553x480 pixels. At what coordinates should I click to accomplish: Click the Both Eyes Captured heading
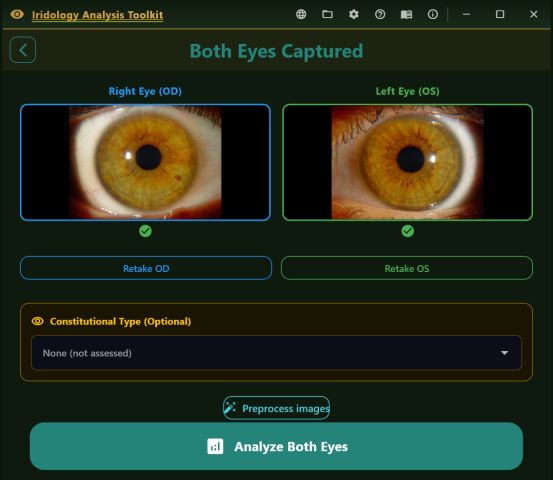pos(276,51)
